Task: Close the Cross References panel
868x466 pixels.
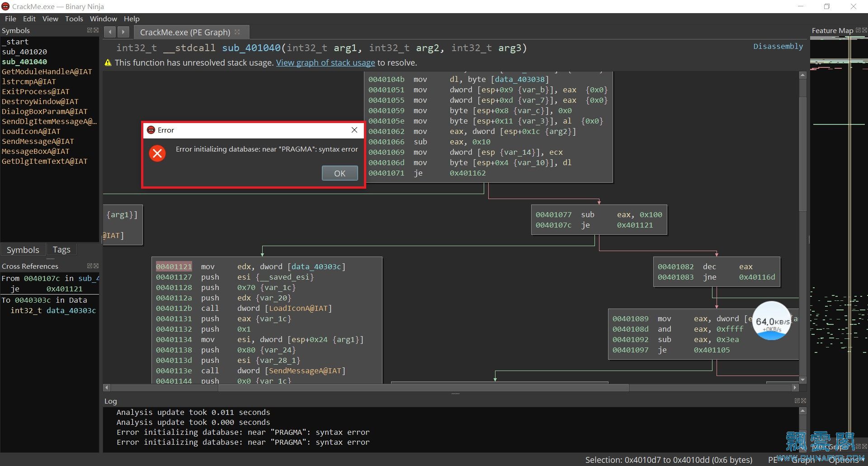Action: click(96, 266)
